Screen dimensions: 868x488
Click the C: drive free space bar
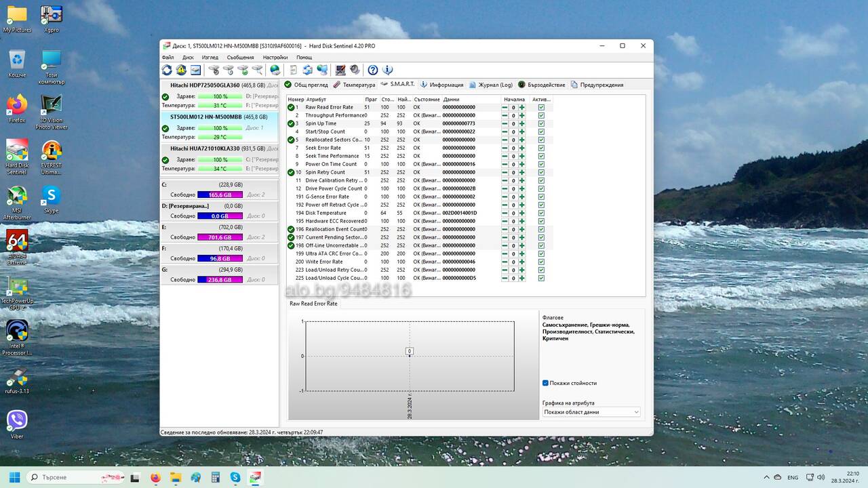point(220,195)
